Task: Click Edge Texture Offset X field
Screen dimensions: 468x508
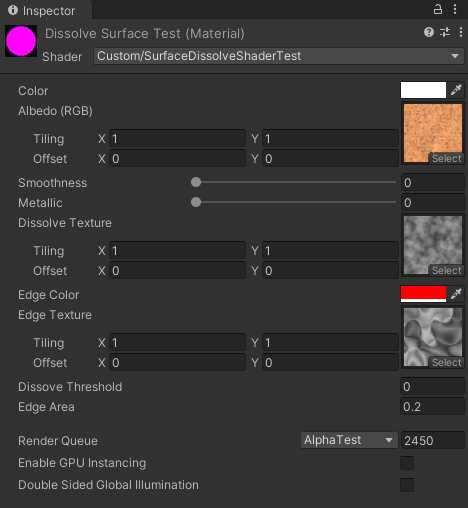Action: (x=177, y=363)
